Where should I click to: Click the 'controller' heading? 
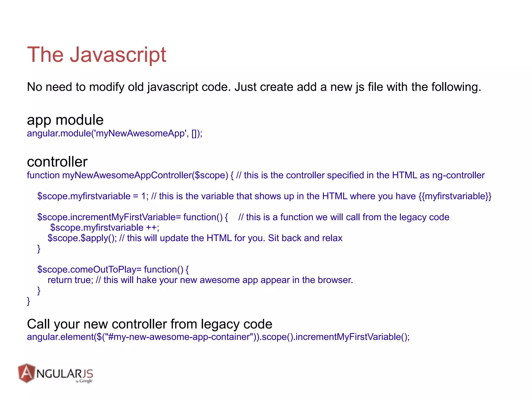click(x=57, y=162)
